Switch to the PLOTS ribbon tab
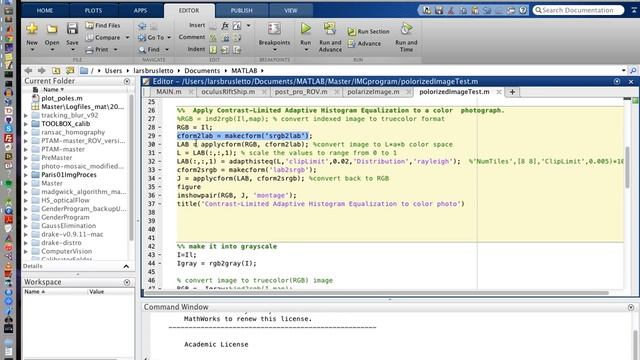Image resolution: width=640 pixels, height=360 pixels. tap(93, 11)
